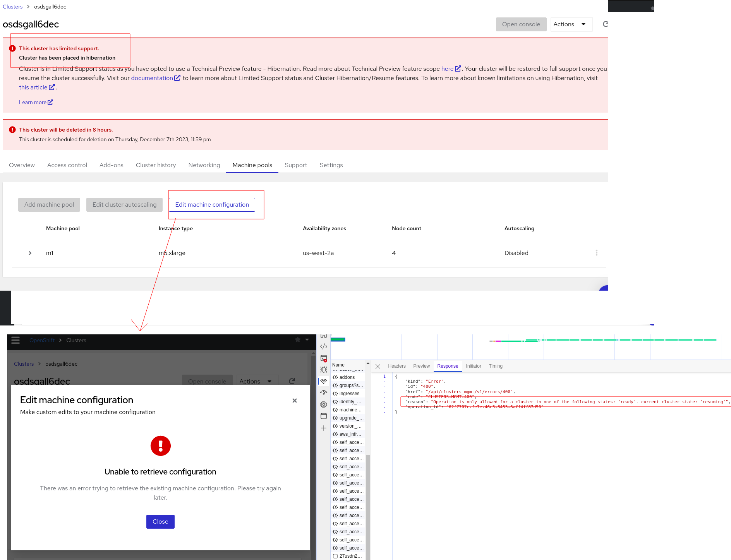Open 'this article' link
The image size is (731, 560).
tap(37, 87)
